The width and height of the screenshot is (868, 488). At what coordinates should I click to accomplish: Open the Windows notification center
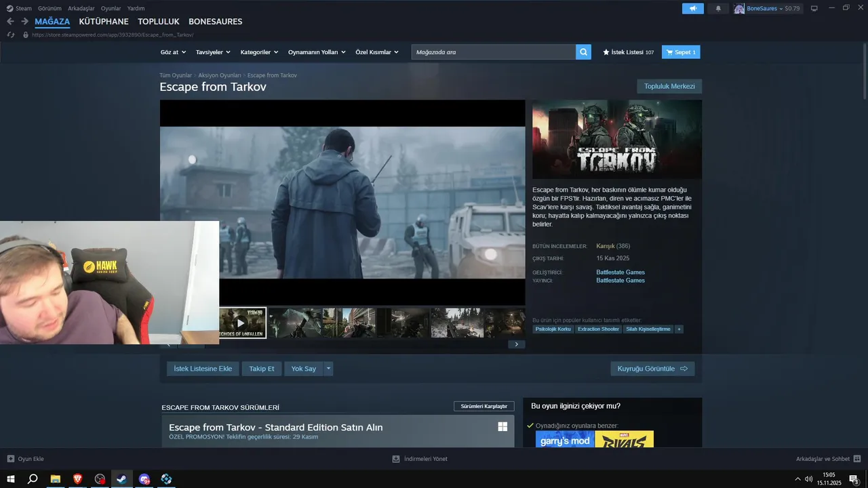854,479
